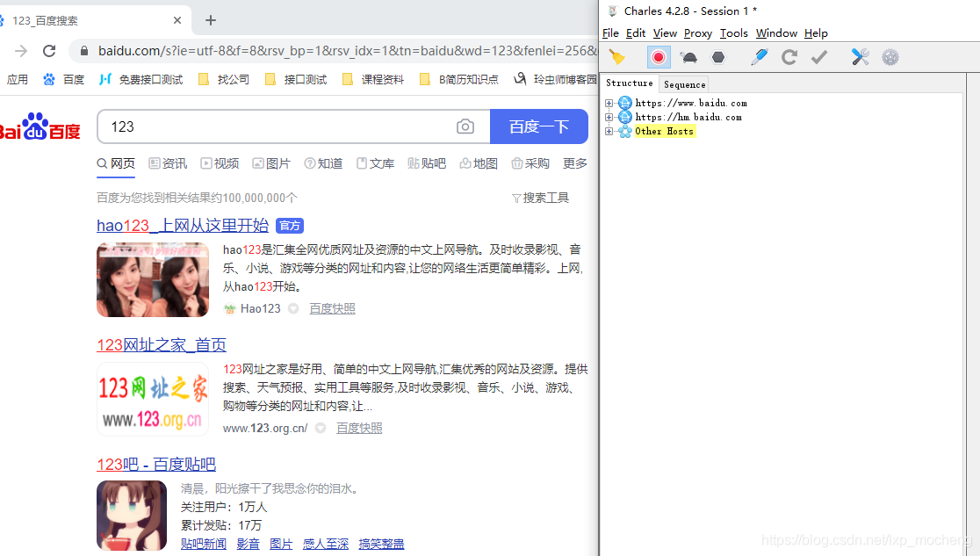Open the 123吧 - 百度贴吧 result link
The height and width of the screenshot is (556, 980).
(x=156, y=465)
